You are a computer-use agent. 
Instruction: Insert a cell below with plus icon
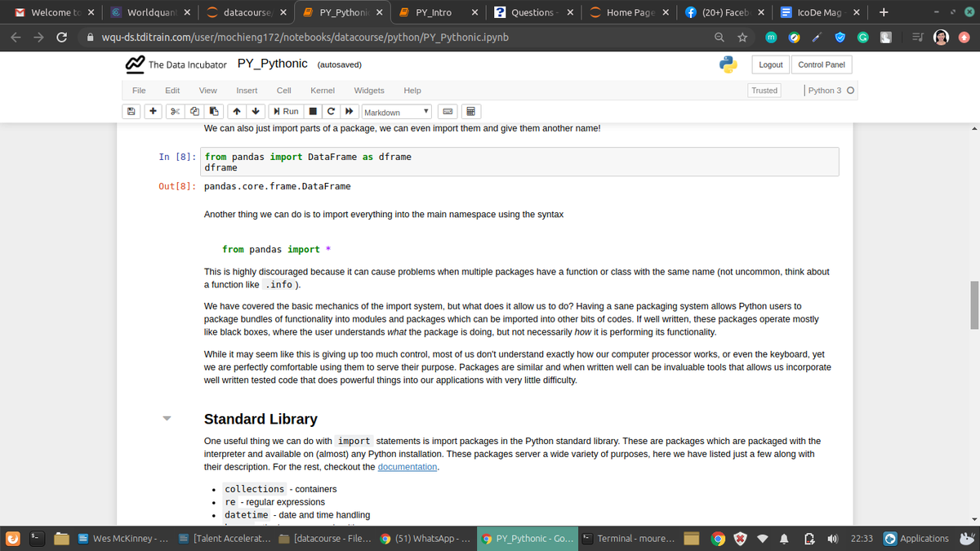point(154,112)
